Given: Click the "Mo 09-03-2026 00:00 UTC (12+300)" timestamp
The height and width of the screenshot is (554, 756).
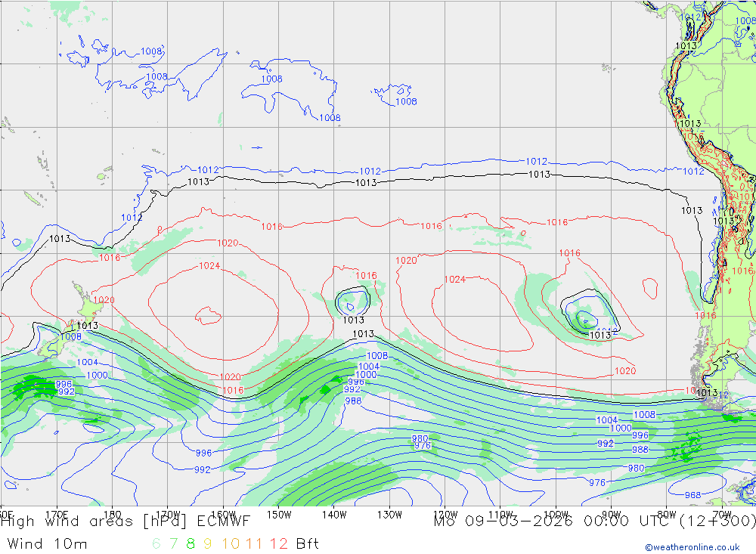Looking at the screenshot, I should point(594,522).
